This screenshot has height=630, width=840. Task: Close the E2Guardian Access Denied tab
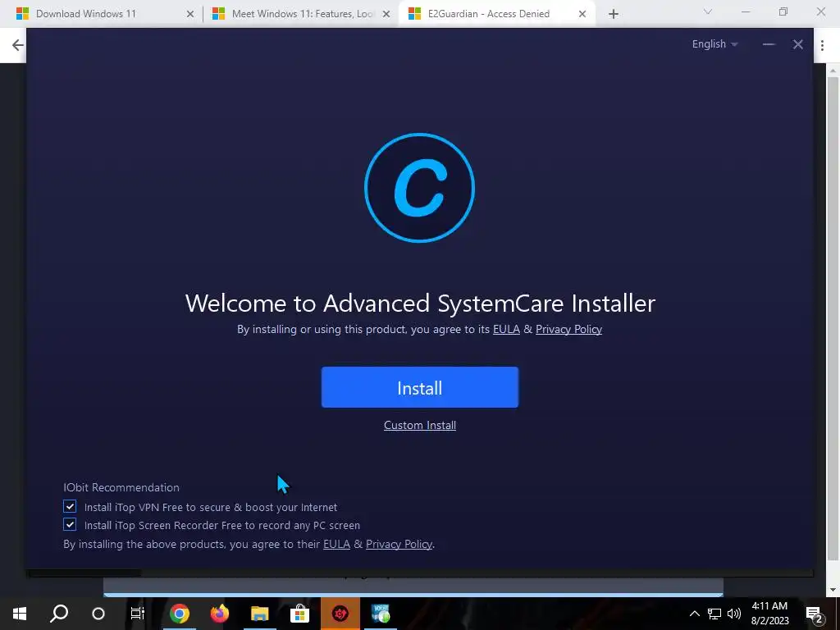pyautogui.click(x=582, y=15)
